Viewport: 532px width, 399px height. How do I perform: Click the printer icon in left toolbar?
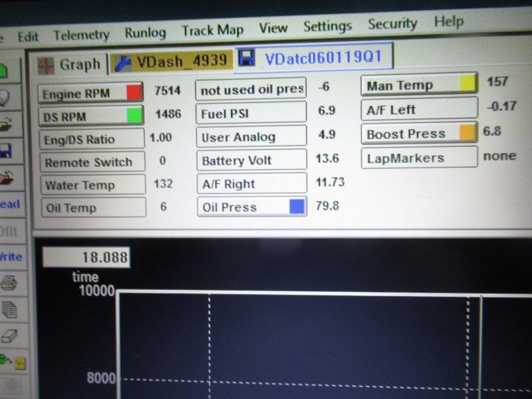coord(9,283)
